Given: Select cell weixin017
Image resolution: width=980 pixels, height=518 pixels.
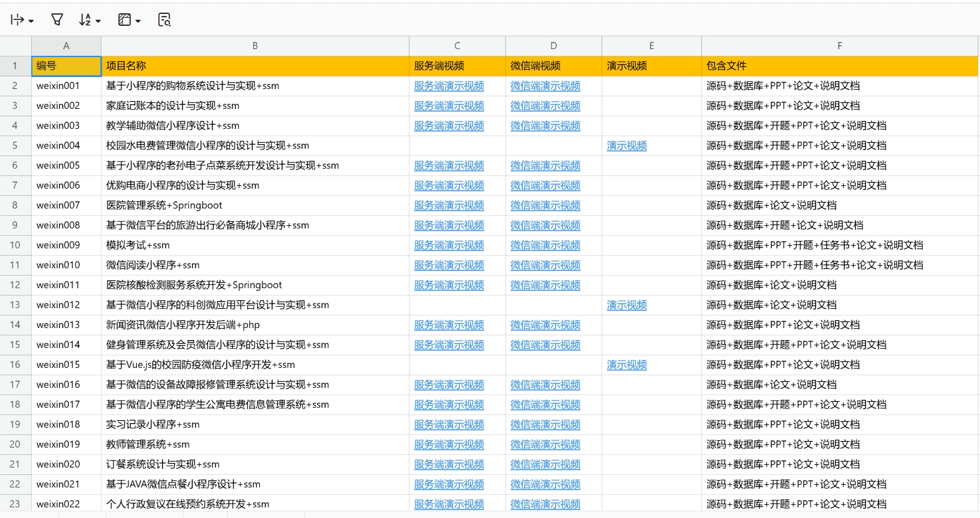Looking at the screenshot, I should (66, 404).
